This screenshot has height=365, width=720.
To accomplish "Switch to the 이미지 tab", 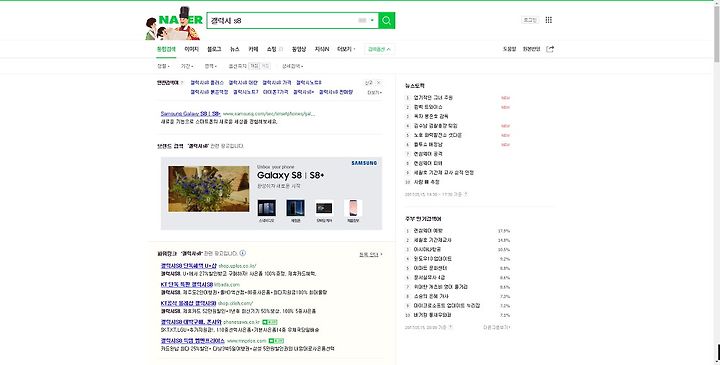I will click(191, 49).
